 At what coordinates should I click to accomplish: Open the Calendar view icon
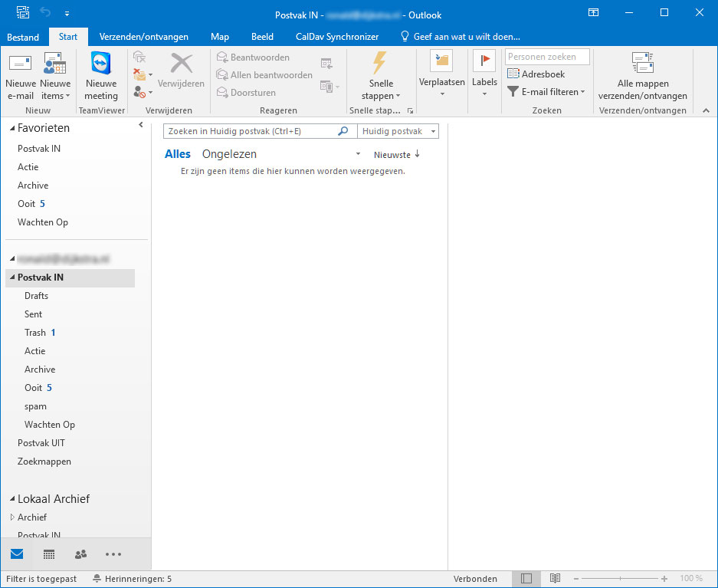click(49, 554)
